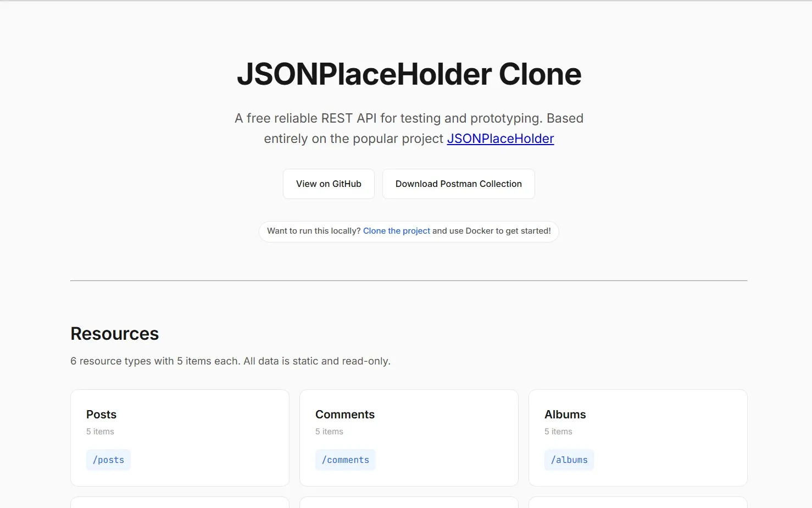Select the /albums endpoint tag

coord(569,460)
